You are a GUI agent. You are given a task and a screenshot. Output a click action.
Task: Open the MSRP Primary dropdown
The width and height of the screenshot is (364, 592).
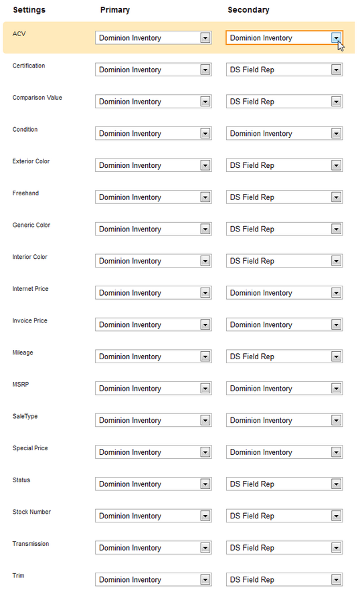point(153,388)
